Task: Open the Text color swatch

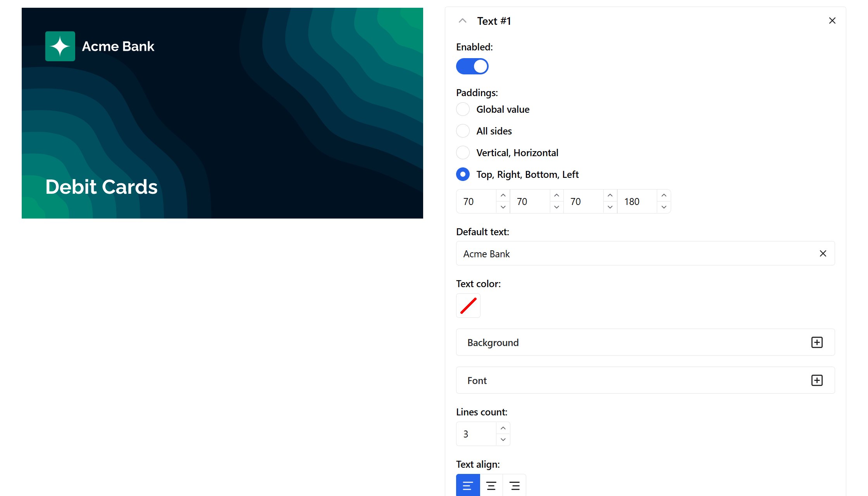Action: (x=468, y=305)
